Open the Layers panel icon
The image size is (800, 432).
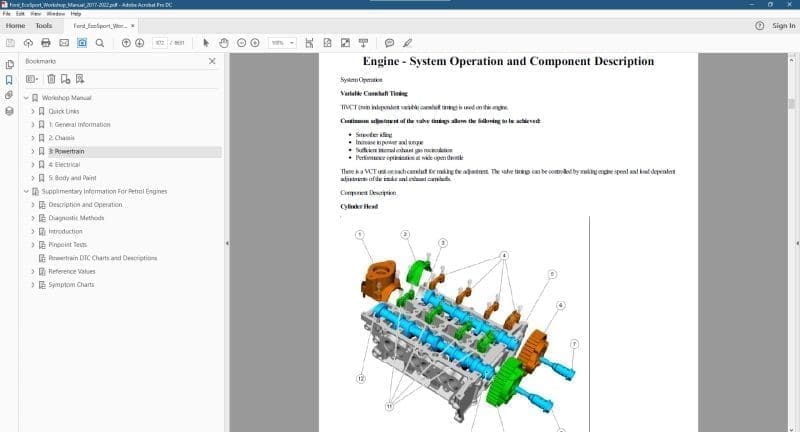click(9, 111)
